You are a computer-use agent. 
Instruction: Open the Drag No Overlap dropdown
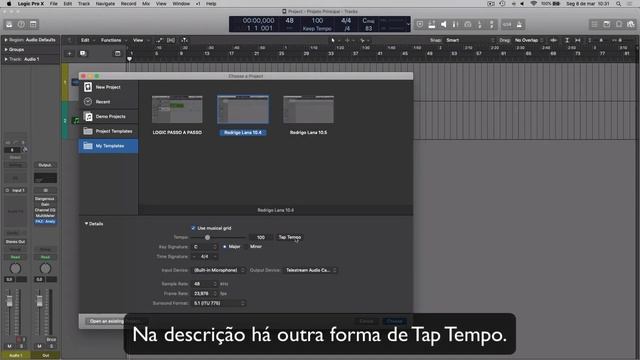pos(528,40)
